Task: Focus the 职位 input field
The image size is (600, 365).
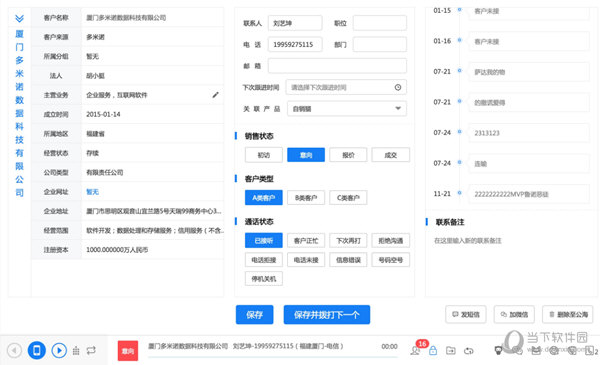Action: tap(380, 23)
